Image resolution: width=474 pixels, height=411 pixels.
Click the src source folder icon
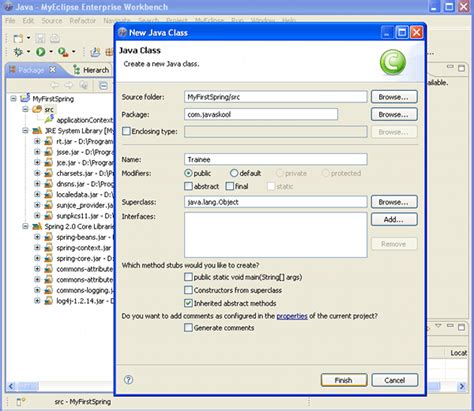(x=37, y=109)
